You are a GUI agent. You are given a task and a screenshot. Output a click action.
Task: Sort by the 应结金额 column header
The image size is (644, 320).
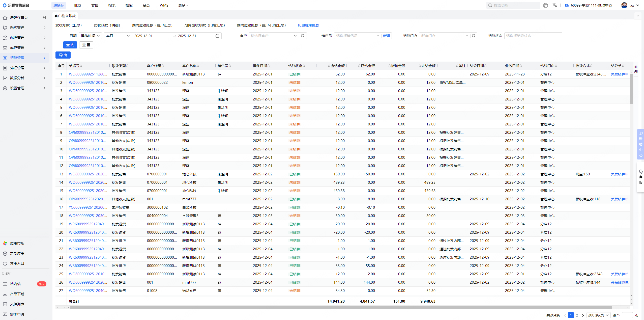click(x=337, y=66)
